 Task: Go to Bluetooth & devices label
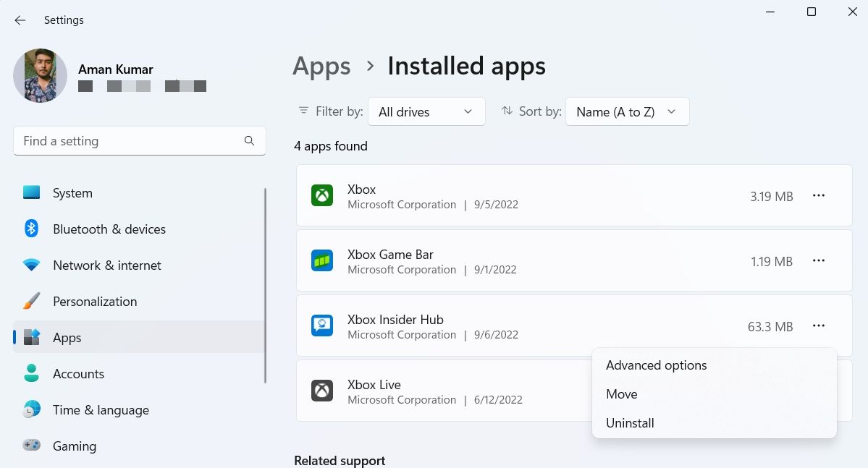tap(109, 229)
